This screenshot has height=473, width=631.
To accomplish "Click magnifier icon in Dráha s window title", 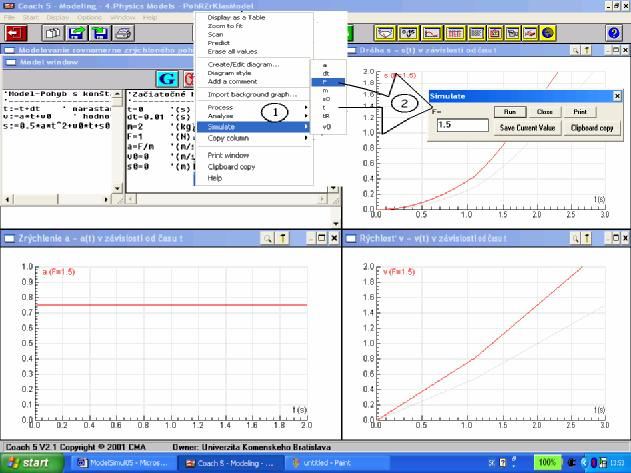I will (576, 50).
